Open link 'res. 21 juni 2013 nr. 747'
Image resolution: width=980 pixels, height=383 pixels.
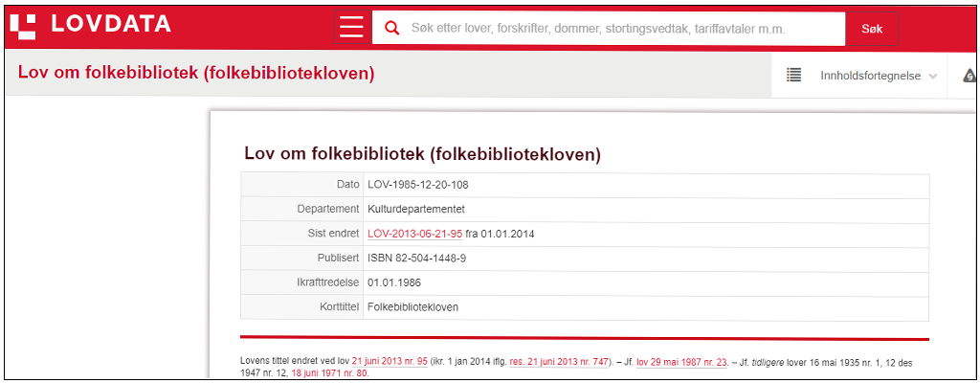click(559, 361)
